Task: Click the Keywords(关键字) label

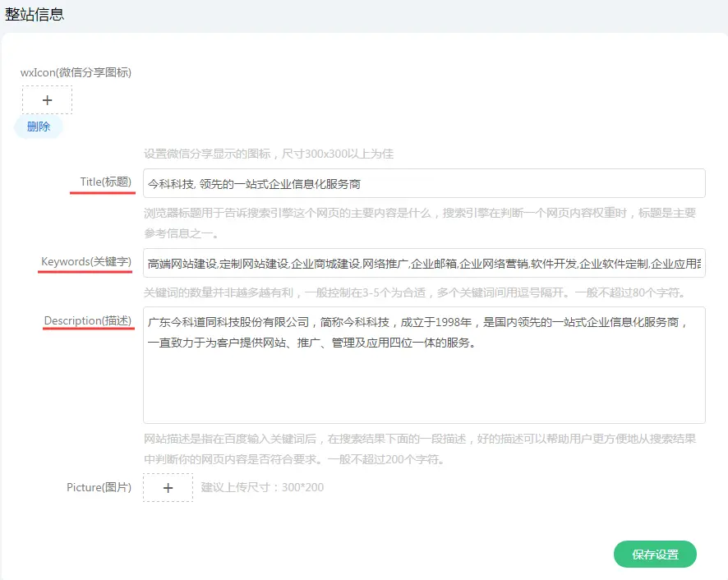Action: click(86, 261)
